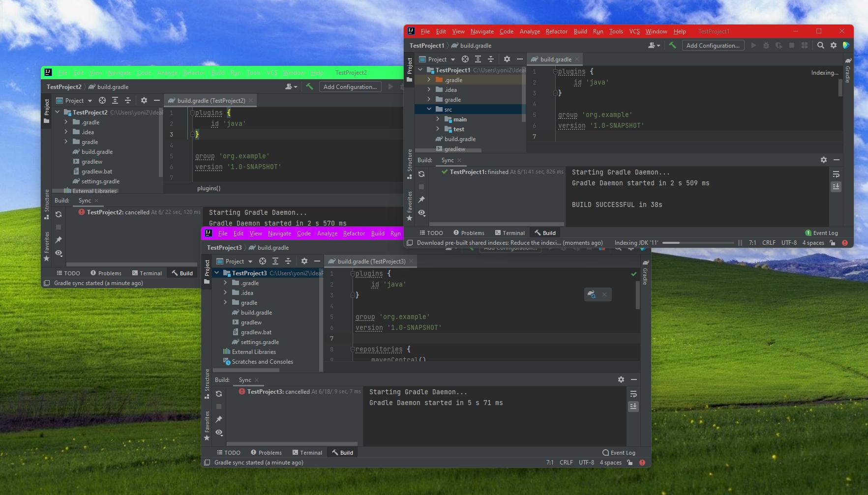Hide the Project panel in TestProject1

coord(519,59)
